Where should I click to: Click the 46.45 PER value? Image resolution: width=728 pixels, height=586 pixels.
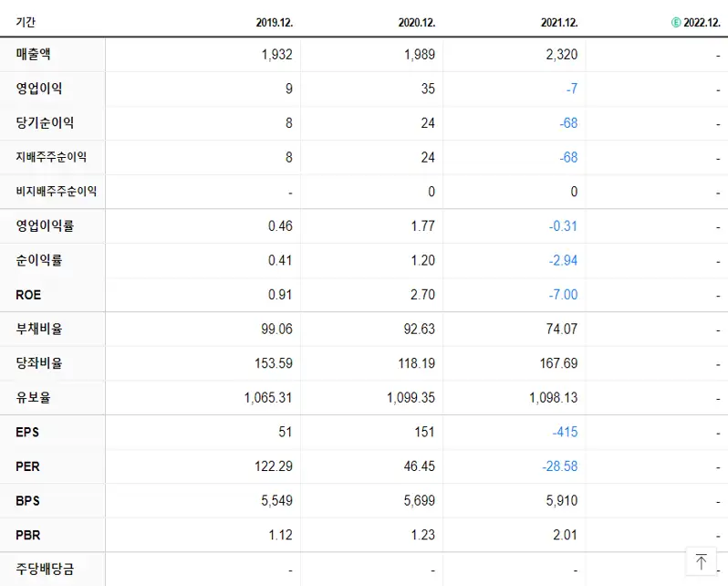click(420, 467)
